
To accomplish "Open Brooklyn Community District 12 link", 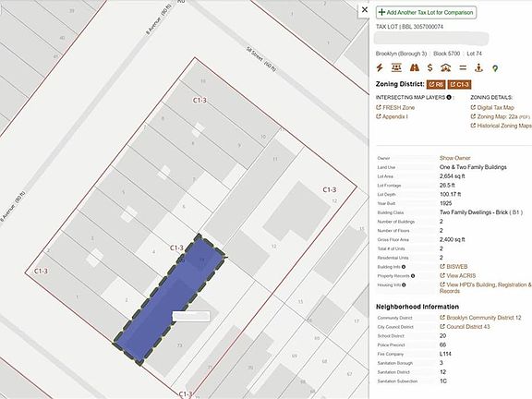I will 480,318.
